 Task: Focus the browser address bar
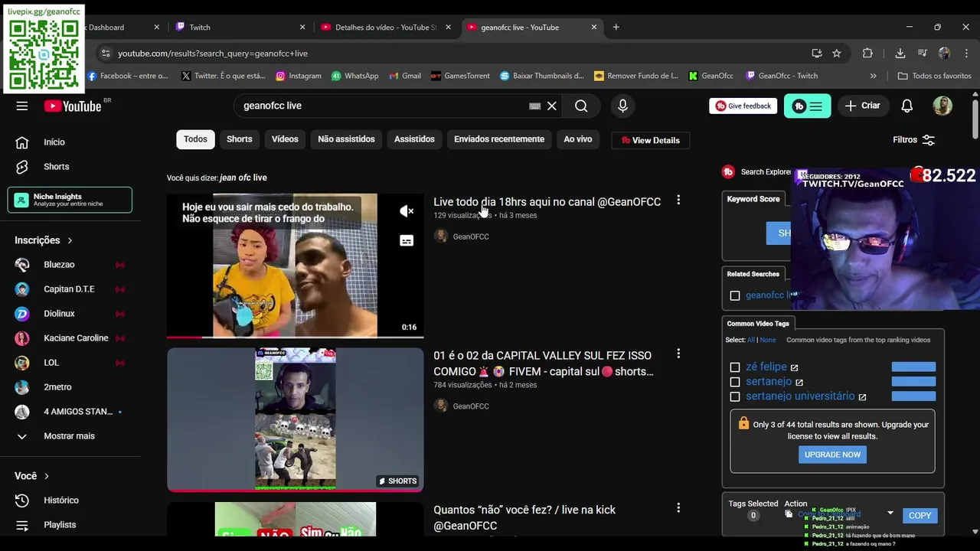(x=459, y=53)
